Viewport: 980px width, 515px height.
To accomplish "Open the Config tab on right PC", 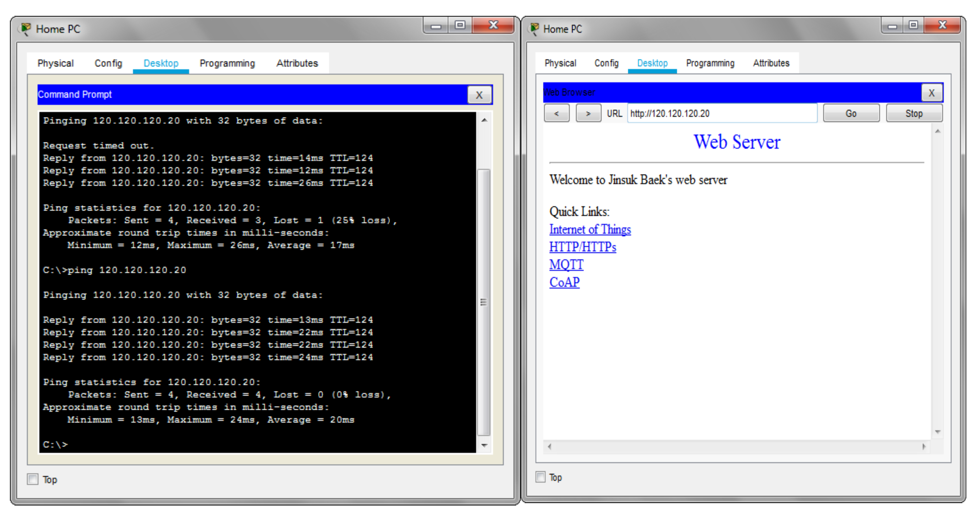I will click(x=606, y=63).
